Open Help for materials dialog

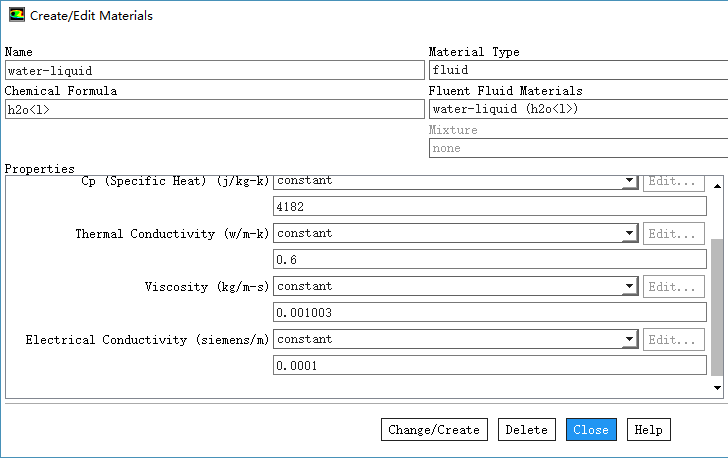click(x=648, y=430)
